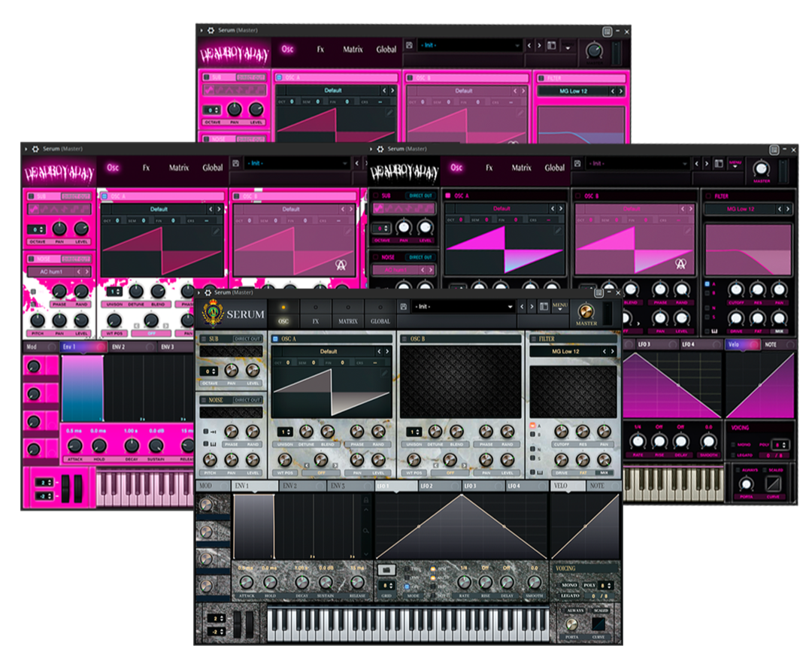Click SUB DIRECT OUT in the marble Serum window
Screen dimensions: 812x664
coord(247,338)
